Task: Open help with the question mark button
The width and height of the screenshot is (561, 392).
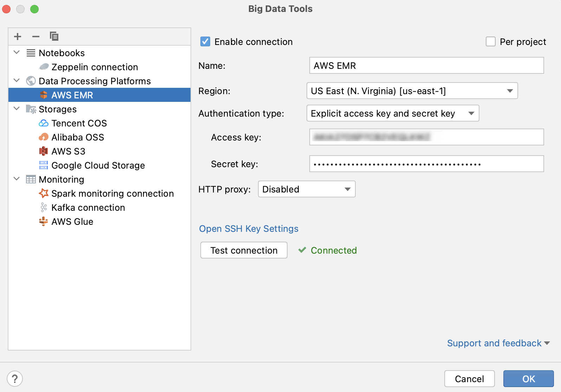Action: pyautogui.click(x=15, y=379)
